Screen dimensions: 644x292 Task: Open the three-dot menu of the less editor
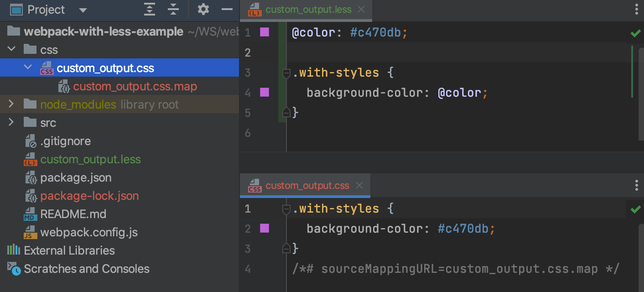coord(637,9)
